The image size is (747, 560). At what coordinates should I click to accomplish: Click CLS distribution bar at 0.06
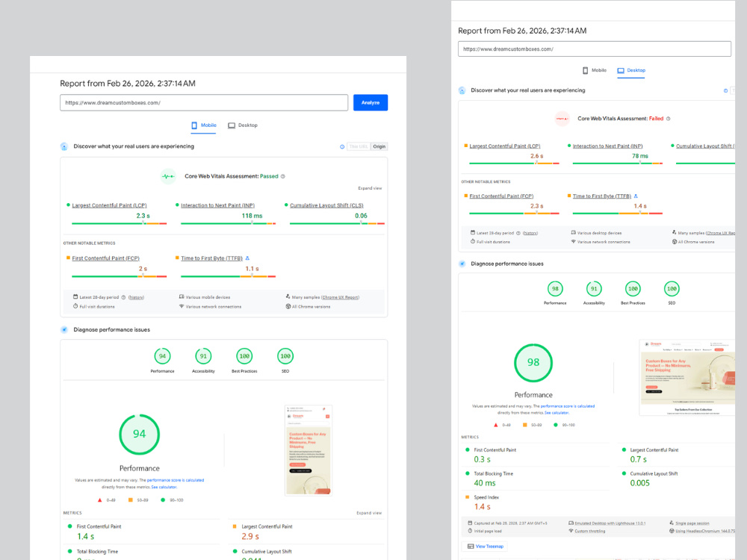click(337, 223)
